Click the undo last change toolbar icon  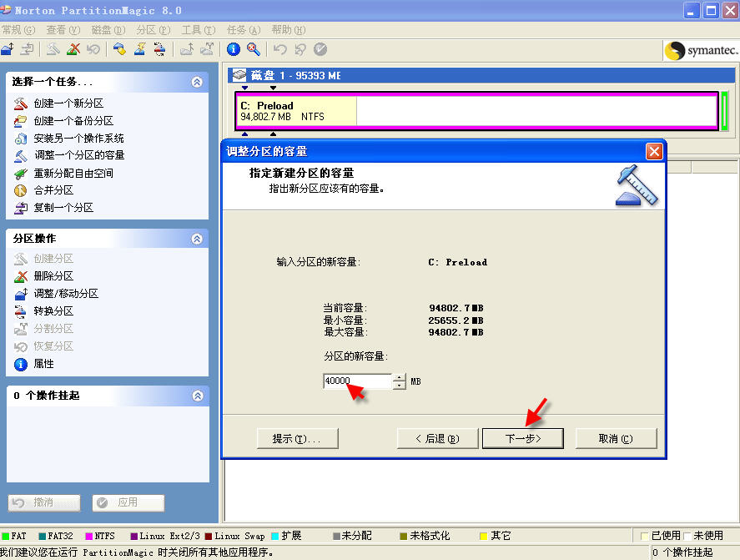pos(279,49)
